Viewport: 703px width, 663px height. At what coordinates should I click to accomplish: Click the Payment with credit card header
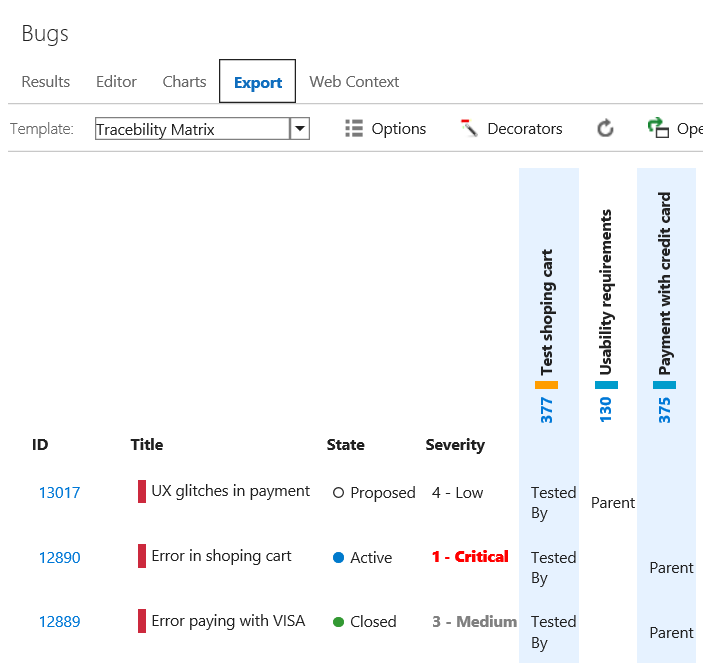point(664,283)
